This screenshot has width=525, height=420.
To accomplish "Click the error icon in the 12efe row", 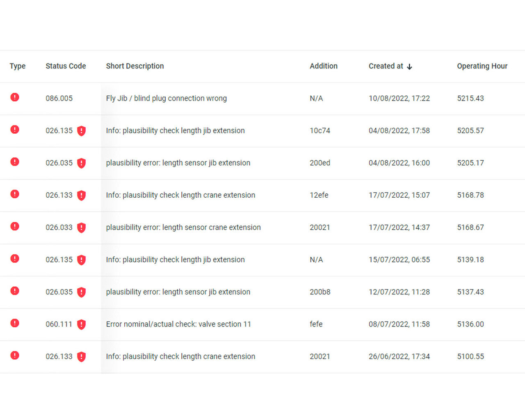I will (15, 194).
